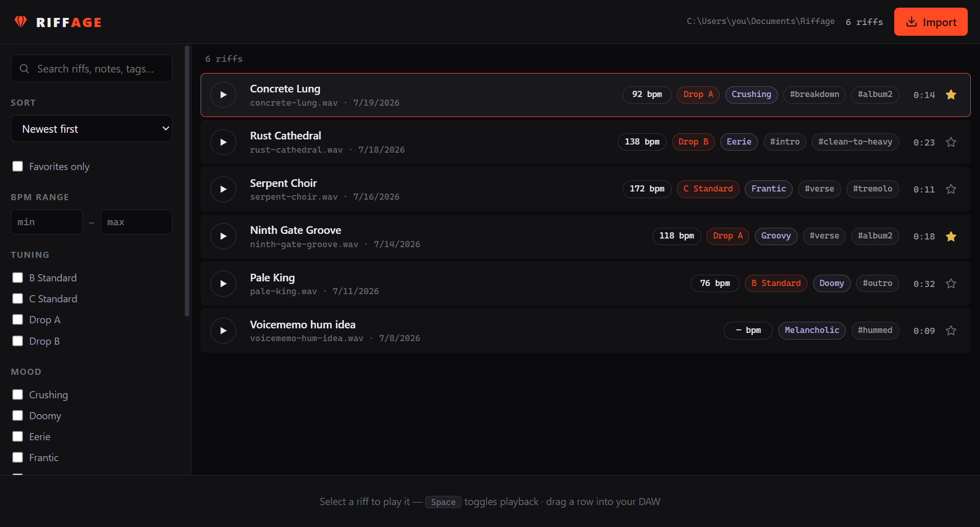The image size is (980, 527).
Task: Check the C Standard tuning filter
Action: (x=18, y=299)
